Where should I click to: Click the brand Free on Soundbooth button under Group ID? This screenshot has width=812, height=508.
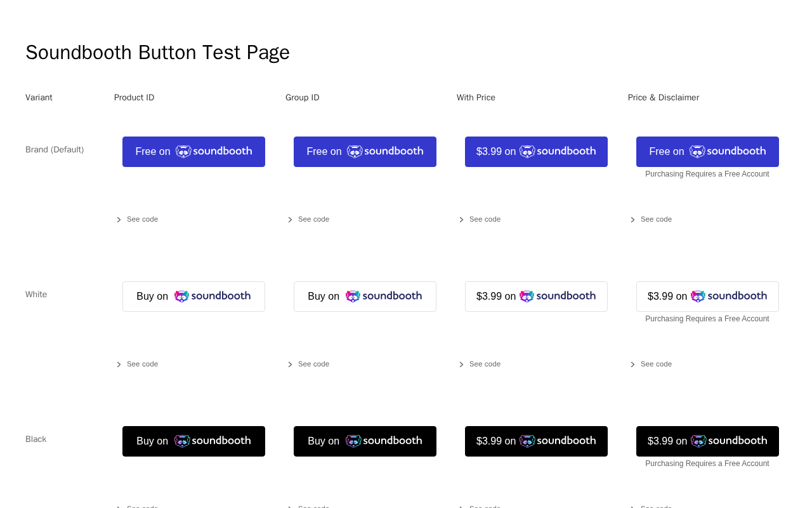tap(365, 152)
